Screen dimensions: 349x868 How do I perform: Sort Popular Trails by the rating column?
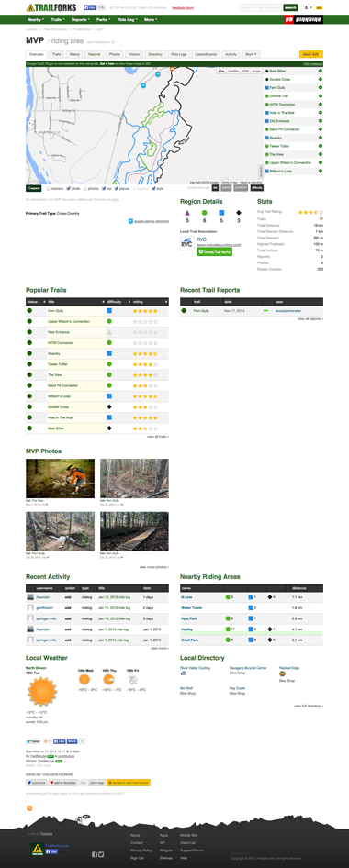coord(150,301)
